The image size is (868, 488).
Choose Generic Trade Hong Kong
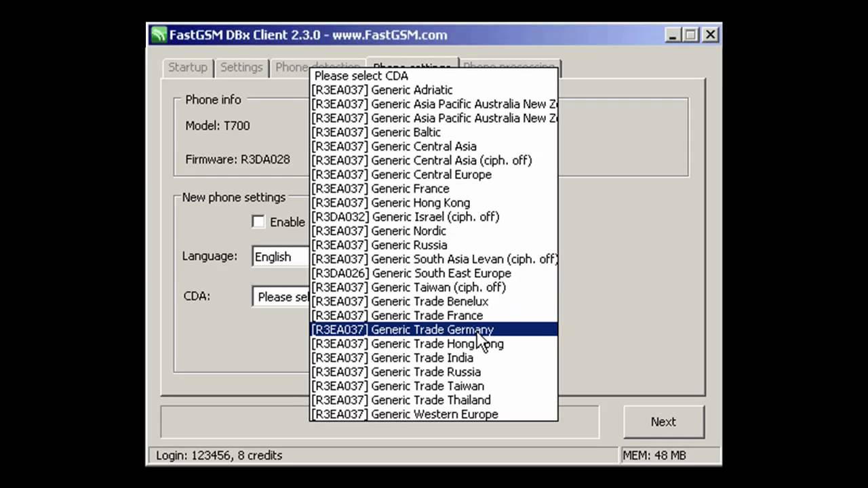click(x=434, y=344)
